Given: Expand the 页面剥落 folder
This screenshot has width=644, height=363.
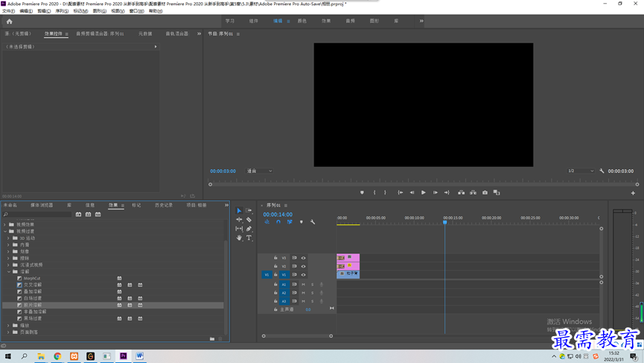Looking at the screenshot, I should pos(9,332).
